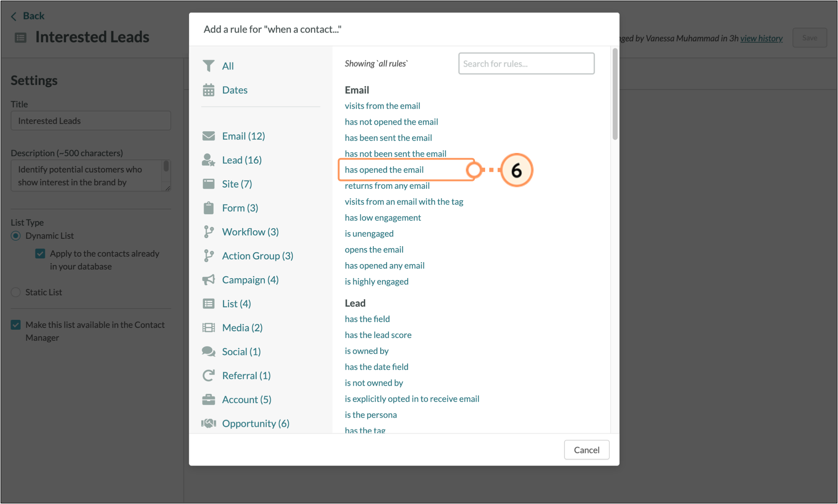838x504 pixels.
Task: Click the funnel icon beside All
Action: point(208,66)
